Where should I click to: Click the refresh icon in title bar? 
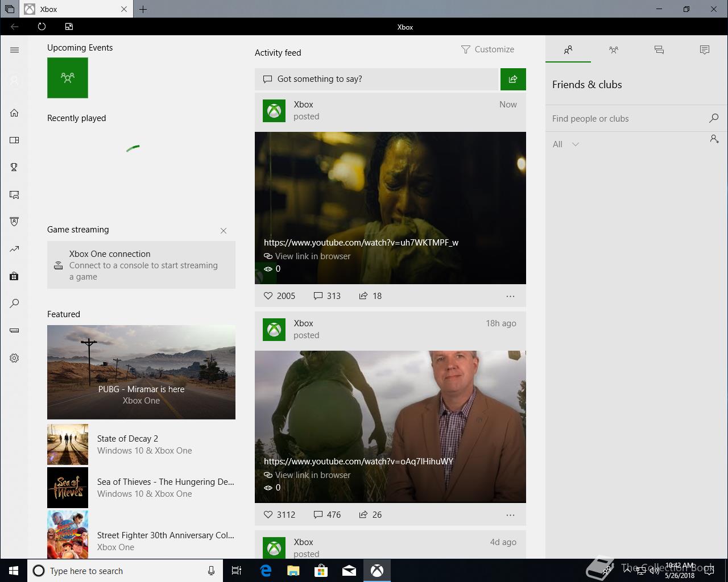pos(42,26)
